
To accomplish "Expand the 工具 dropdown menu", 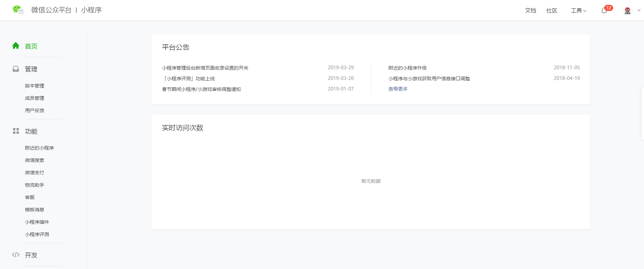I will (579, 11).
